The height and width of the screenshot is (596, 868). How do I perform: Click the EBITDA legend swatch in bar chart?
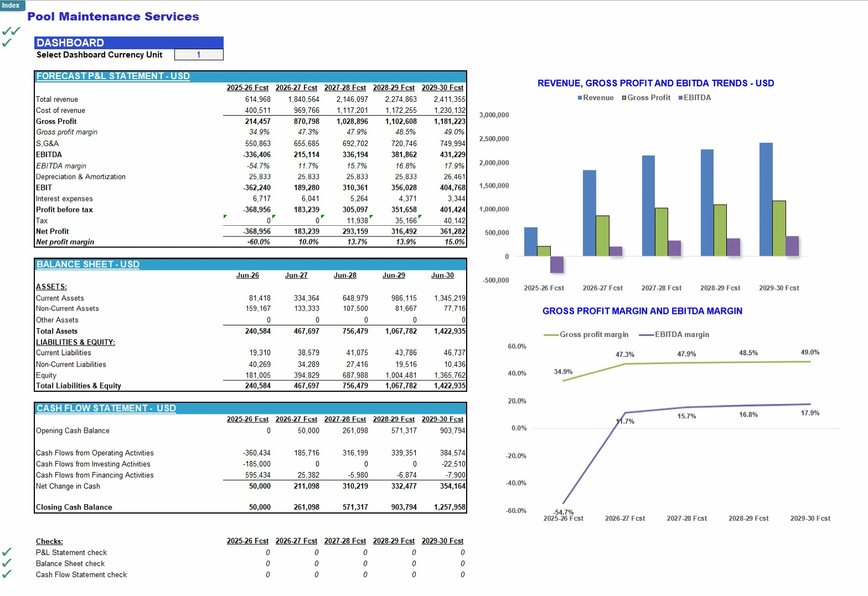tap(680, 98)
